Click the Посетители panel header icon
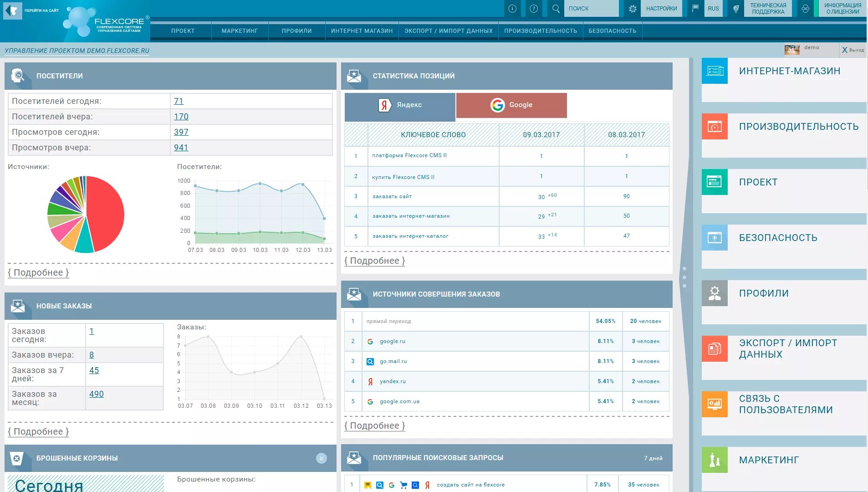 [x=18, y=76]
